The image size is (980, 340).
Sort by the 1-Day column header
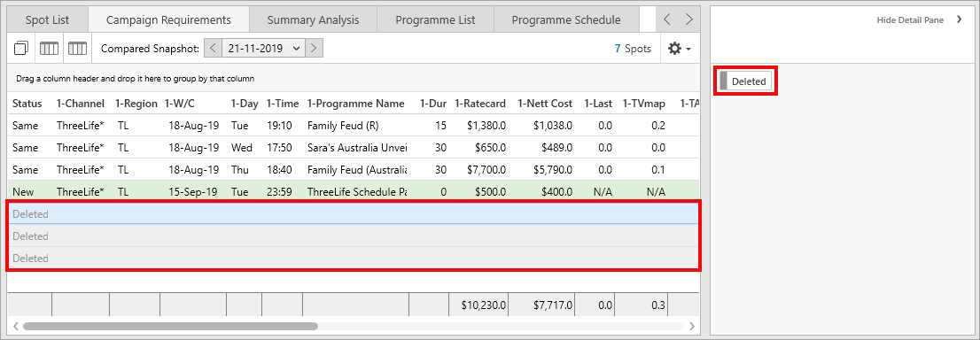click(245, 103)
